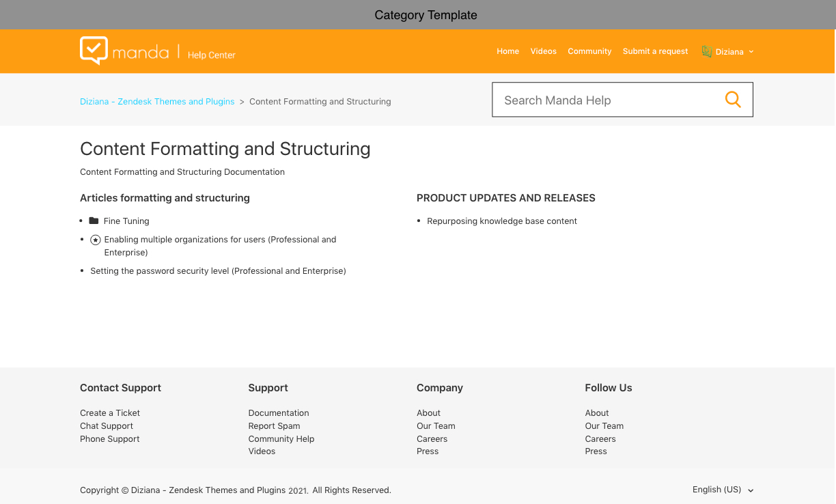Screen dimensions: 836x504
Task: Click the Category Template title bar text
Action: click(x=426, y=15)
